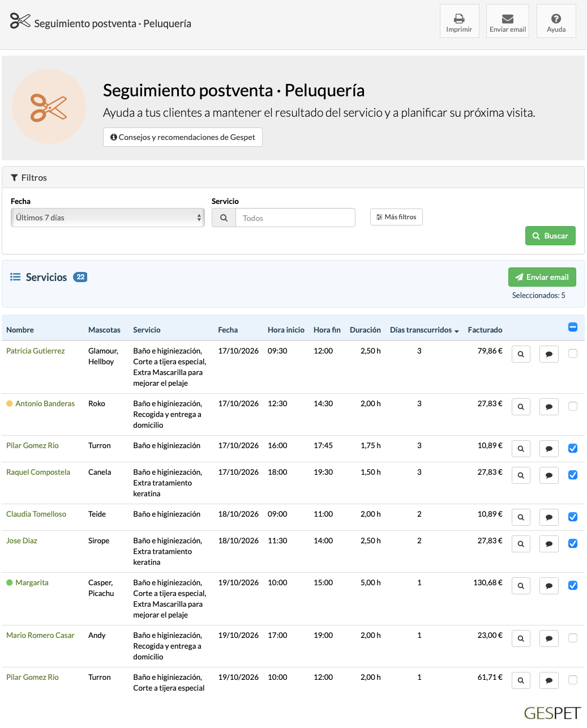Click the Enviar email envelope button in header
Viewport: 587px width, 728px height.
508,21
